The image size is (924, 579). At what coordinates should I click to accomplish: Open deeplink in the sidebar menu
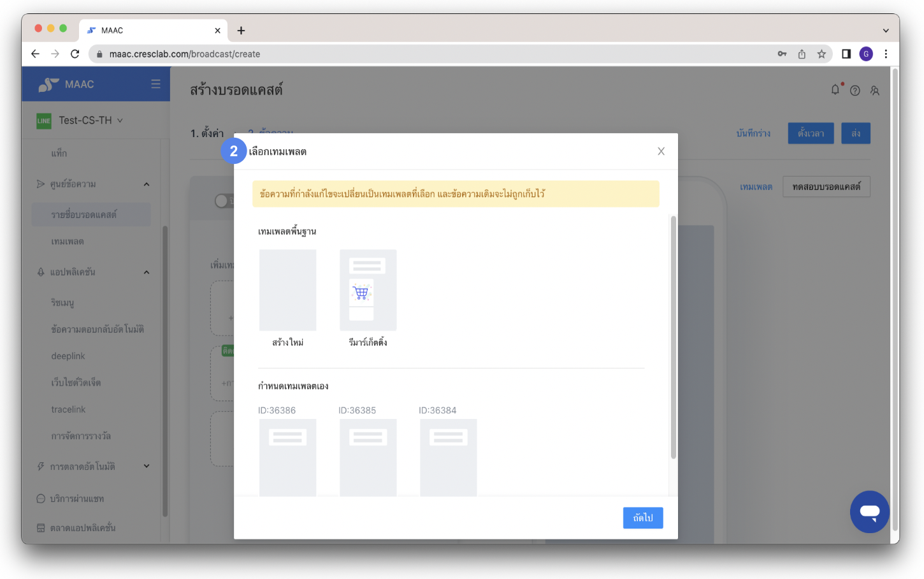[68, 356]
